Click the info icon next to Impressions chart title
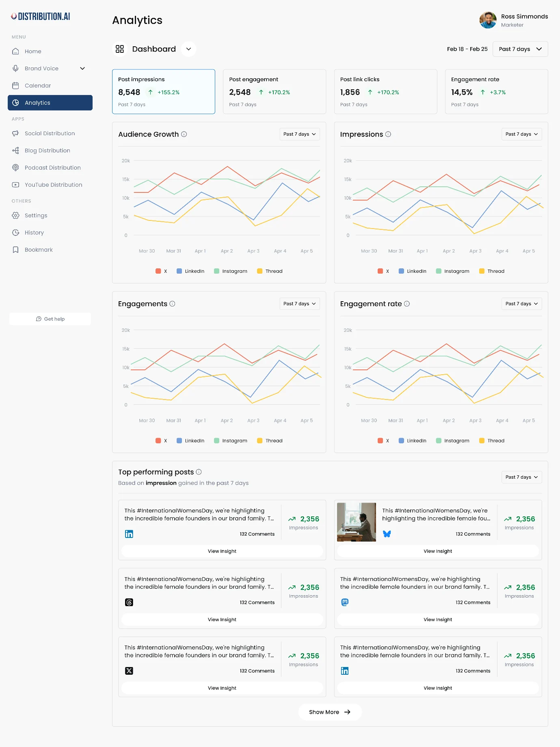The width and height of the screenshot is (560, 747). click(388, 134)
